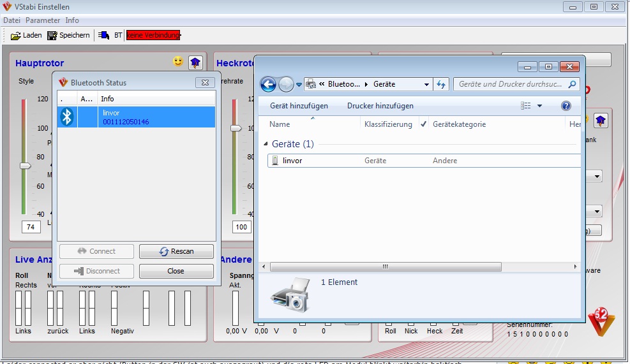Collapse the Geräte (1) group

click(x=266, y=143)
